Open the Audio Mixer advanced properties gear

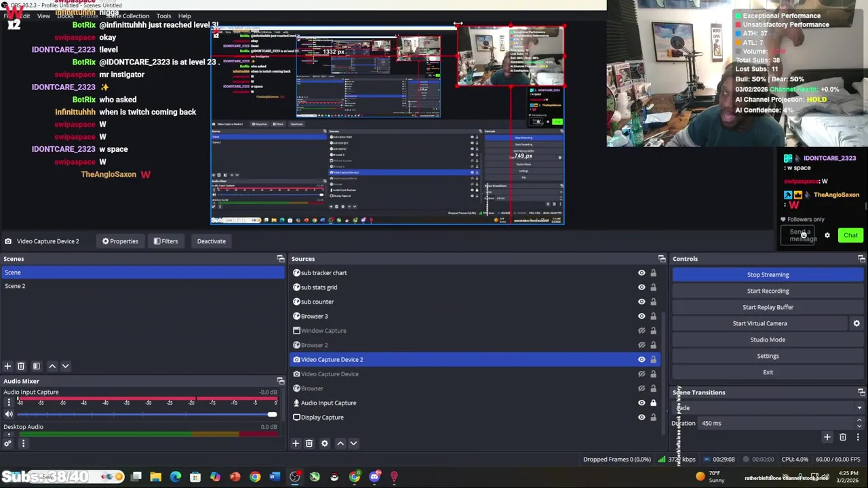click(7, 443)
